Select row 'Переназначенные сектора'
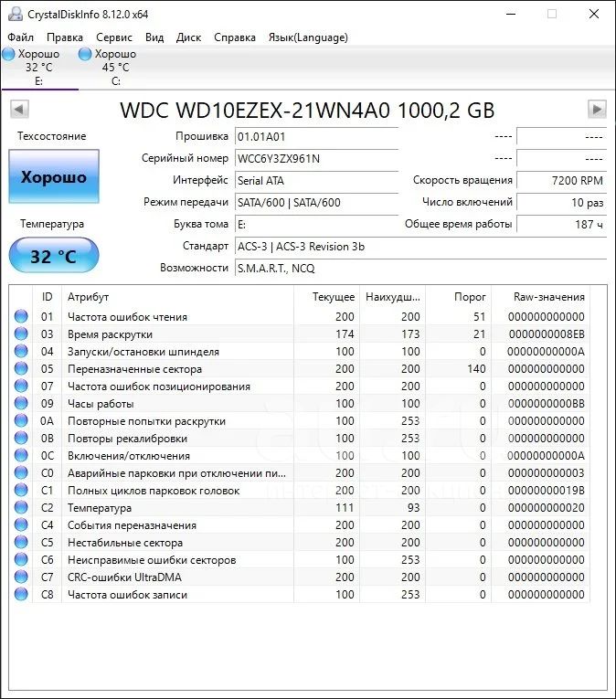This screenshot has width=616, height=699. [x=299, y=368]
